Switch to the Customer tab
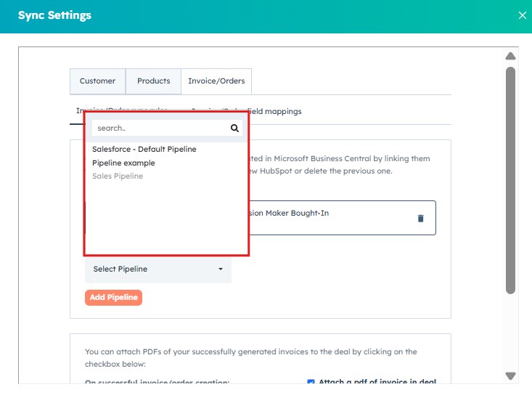The height and width of the screenshot is (403, 532). click(x=97, y=81)
